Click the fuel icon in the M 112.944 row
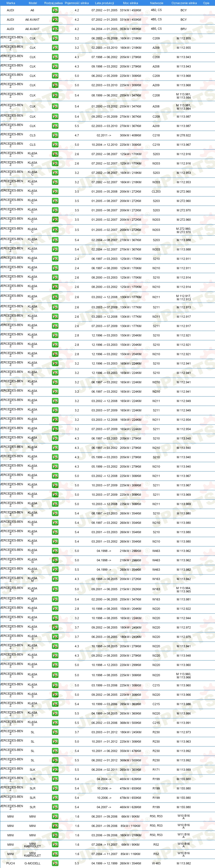Viewport: 215px width, 868px height. tap(55, 618)
